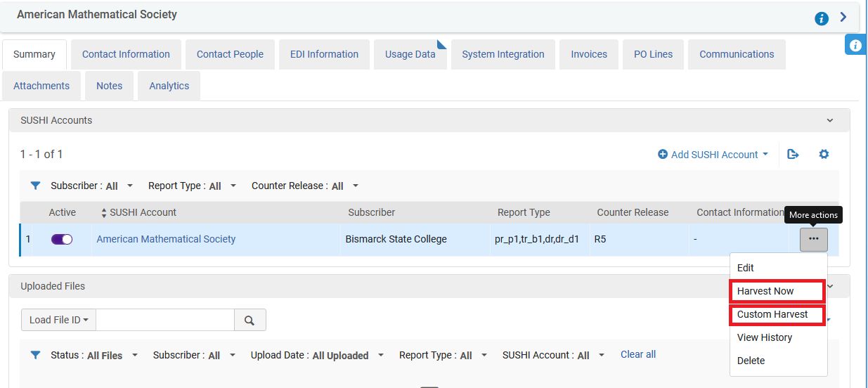This screenshot has height=388, width=868.
Task: Open the Load File ID dropdown
Action: (x=58, y=320)
